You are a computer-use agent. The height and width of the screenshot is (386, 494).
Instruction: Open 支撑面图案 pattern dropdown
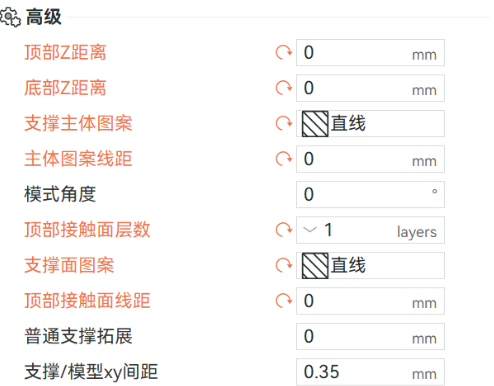370,266
